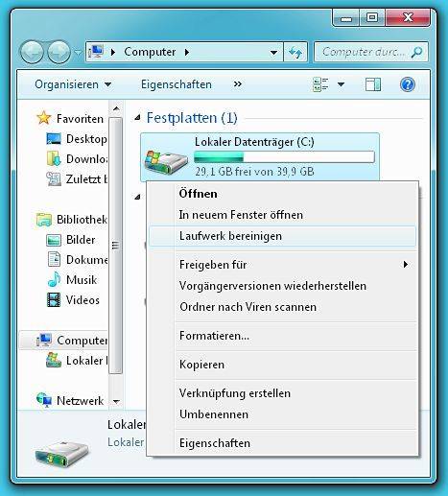Click the Lokaler Datenträger (C:) label
448x496 pixels.
pyautogui.click(x=254, y=142)
